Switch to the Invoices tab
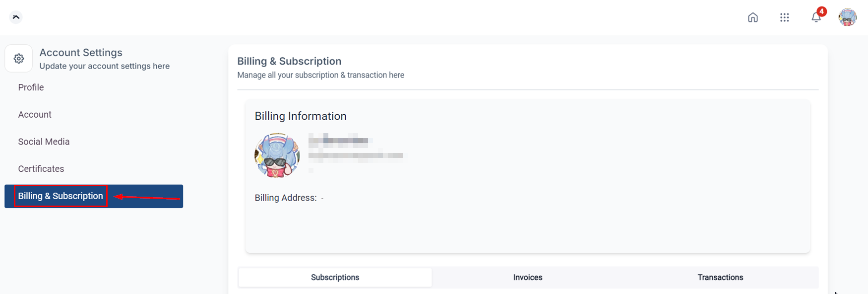868x294 pixels. [527, 278]
